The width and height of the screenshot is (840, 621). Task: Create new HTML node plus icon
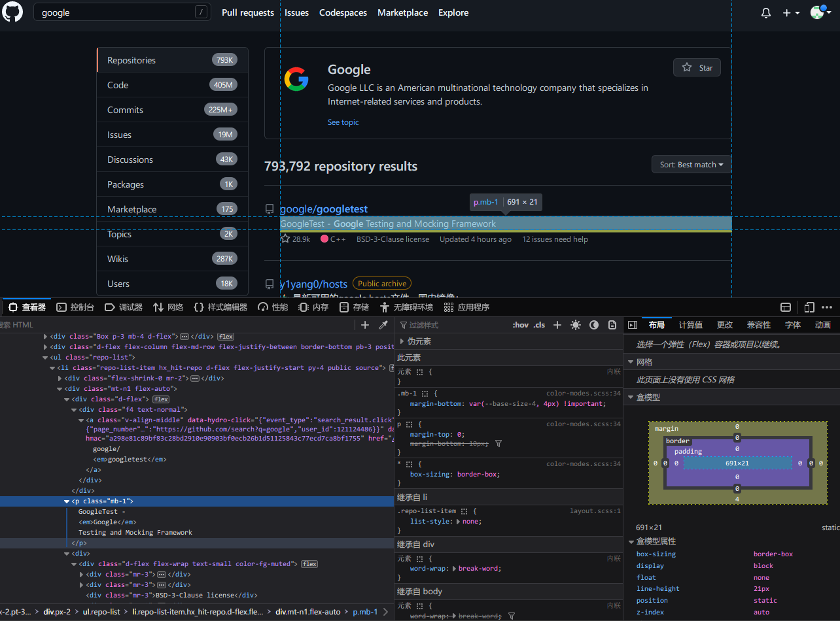366,325
